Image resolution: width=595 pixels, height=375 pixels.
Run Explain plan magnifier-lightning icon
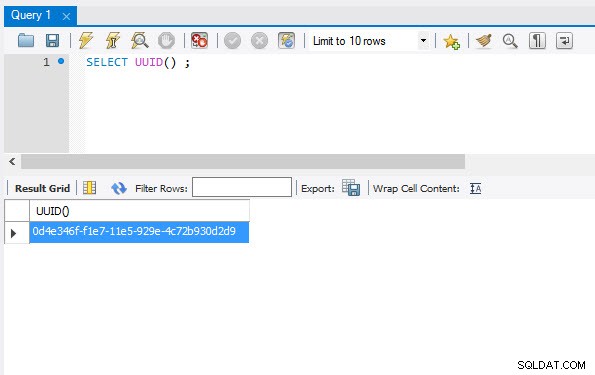pos(139,40)
